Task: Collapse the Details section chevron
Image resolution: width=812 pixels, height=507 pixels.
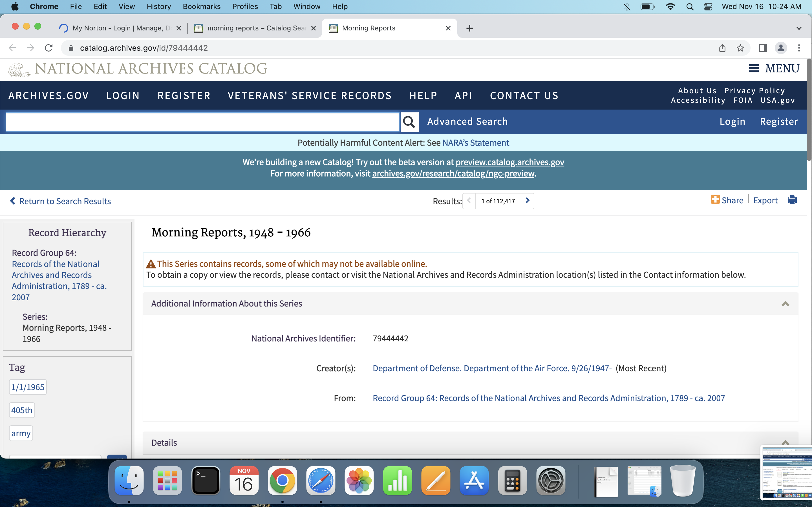Action: 785,442
